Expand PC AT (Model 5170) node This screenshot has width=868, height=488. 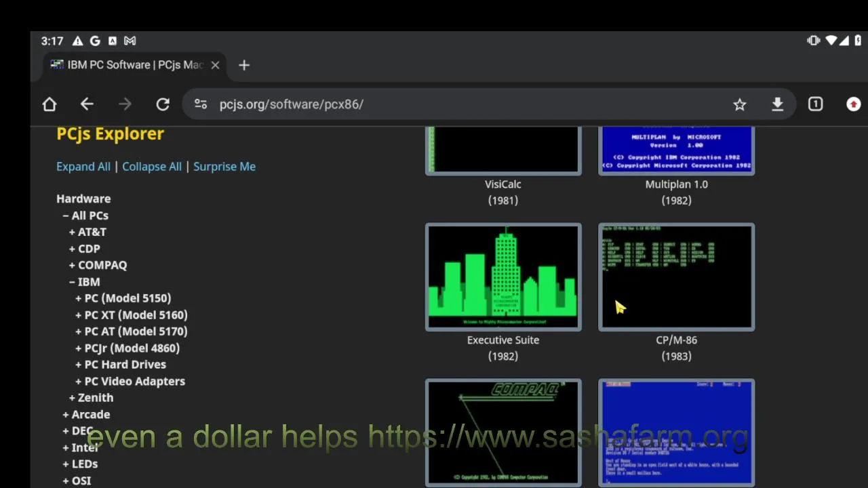point(131,331)
